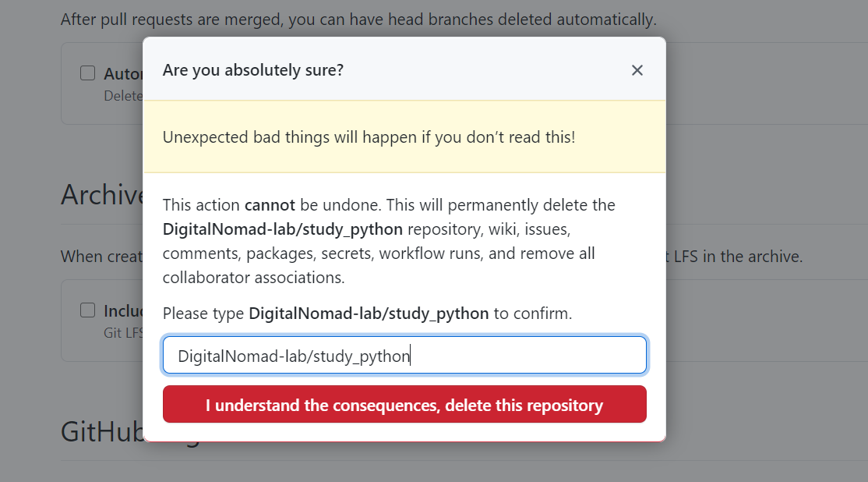The width and height of the screenshot is (868, 482).
Task: Click the 'Inclu' label beside the second checkbox
Action: (123, 311)
